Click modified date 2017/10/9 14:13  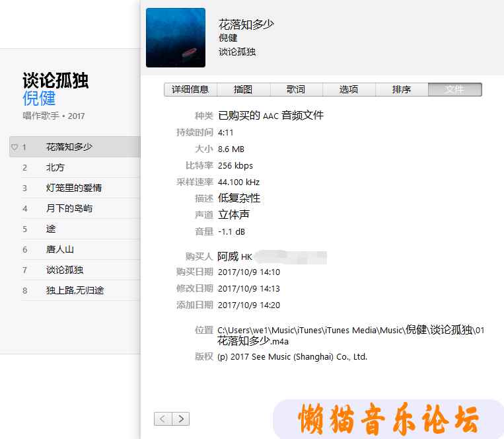click(249, 288)
